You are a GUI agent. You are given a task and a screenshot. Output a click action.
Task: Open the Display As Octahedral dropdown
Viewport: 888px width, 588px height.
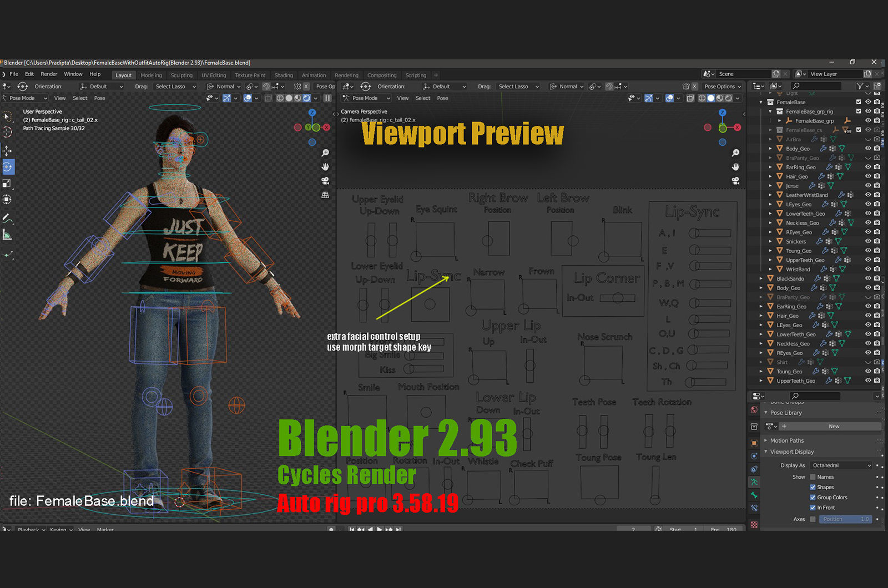[x=841, y=465]
